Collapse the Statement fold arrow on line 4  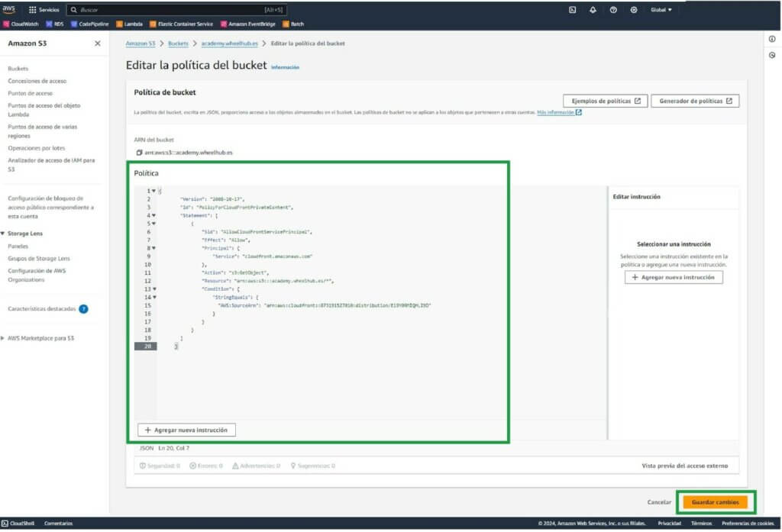(x=153, y=216)
